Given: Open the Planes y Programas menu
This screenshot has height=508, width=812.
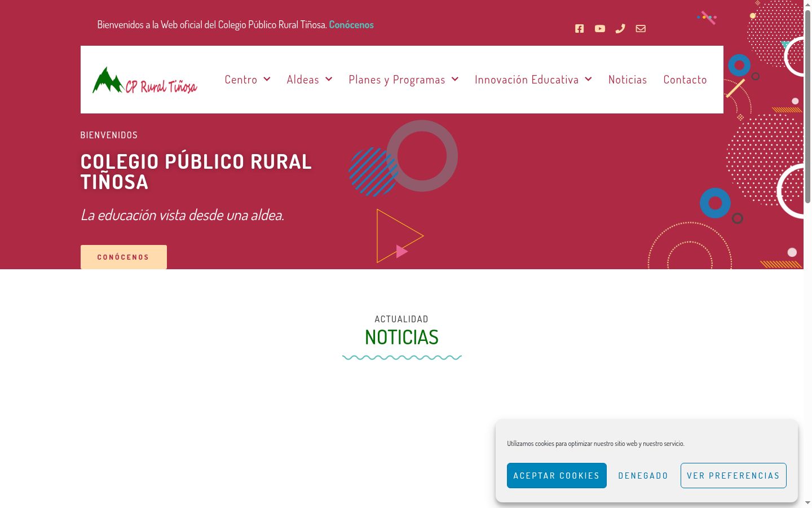Looking at the screenshot, I should click(397, 80).
